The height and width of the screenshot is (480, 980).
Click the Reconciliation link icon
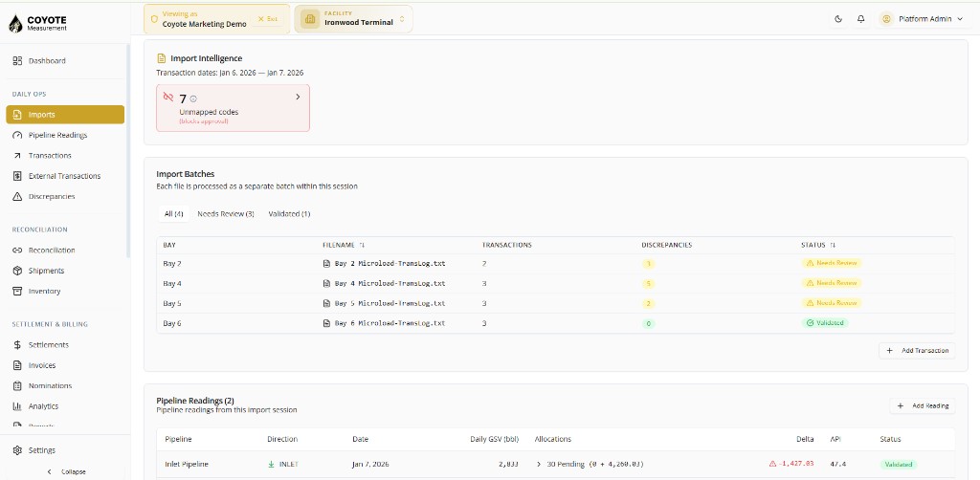(17, 251)
